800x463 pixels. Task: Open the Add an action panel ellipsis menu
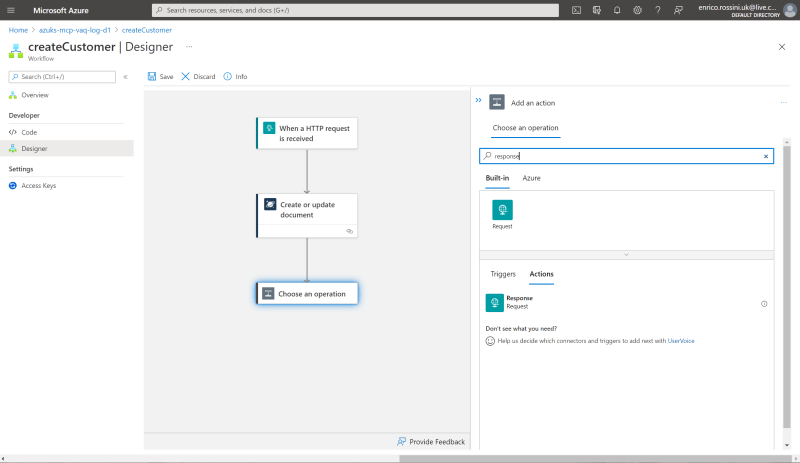(784, 103)
